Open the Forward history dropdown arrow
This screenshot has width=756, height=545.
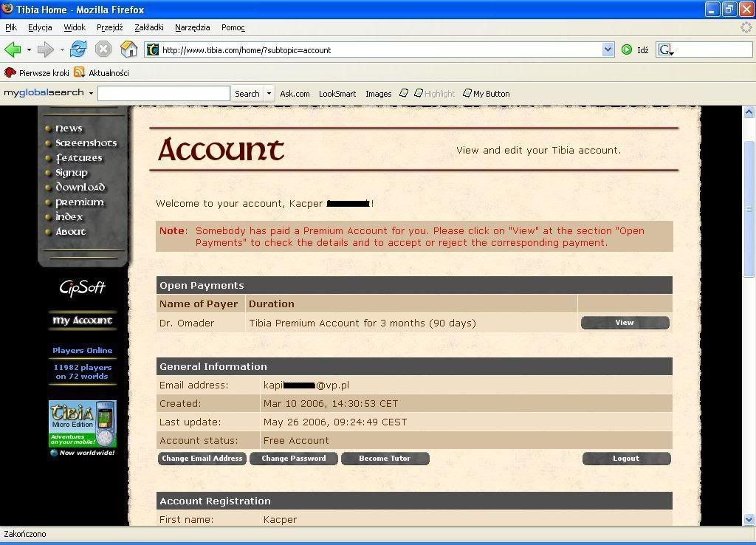pos(62,49)
